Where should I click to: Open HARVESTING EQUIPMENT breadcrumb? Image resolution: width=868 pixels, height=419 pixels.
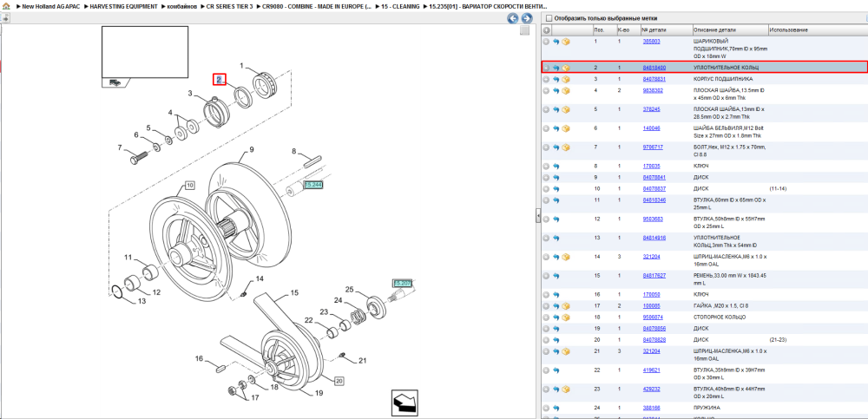124,6
